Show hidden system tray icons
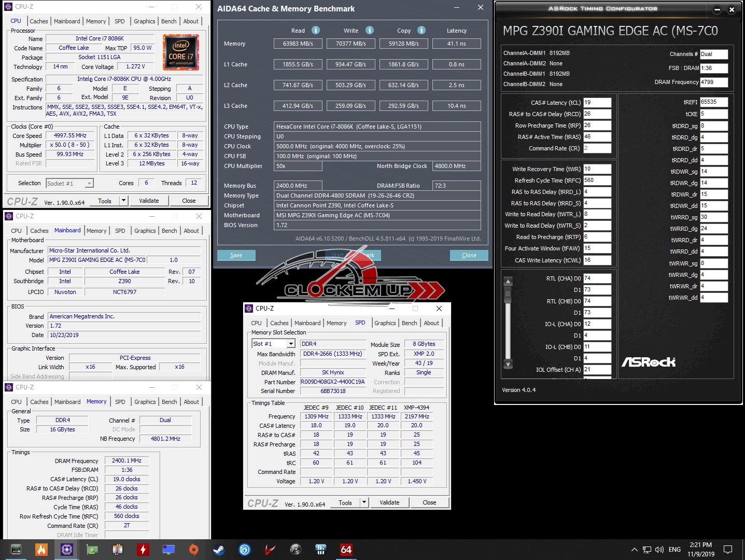This screenshot has width=745, height=560. click(634, 550)
